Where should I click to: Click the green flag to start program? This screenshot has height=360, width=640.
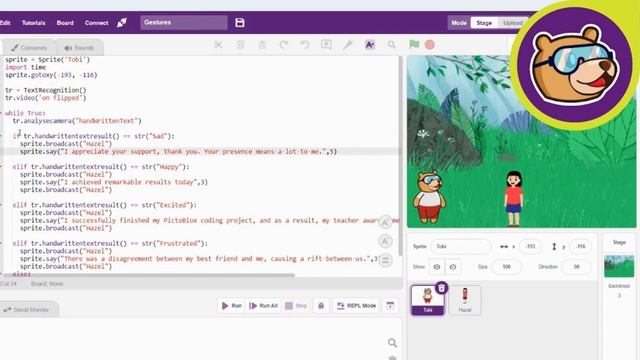414,44
